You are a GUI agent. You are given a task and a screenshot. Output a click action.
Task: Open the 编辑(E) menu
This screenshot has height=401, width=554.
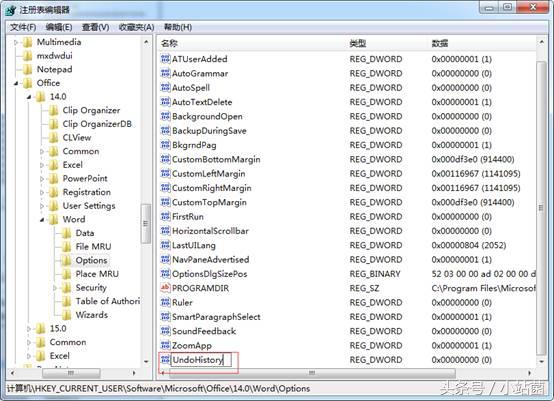[59, 27]
